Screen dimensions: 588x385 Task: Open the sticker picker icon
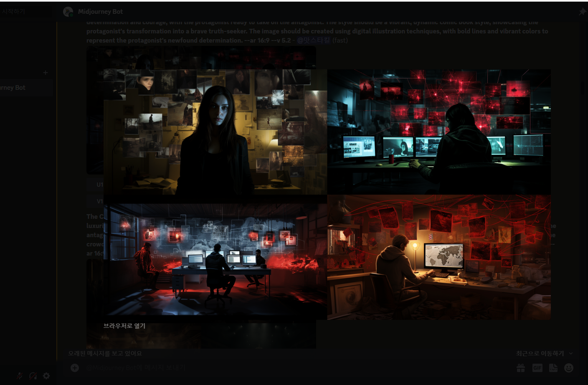553,368
